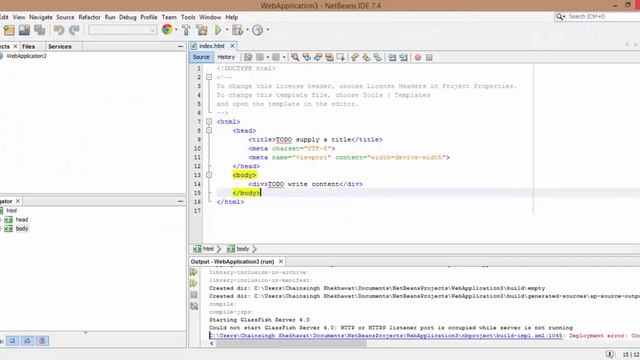Image resolution: width=640 pixels, height=360 pixels.
Task: Open the Window menu
Action: pos(210,17)
